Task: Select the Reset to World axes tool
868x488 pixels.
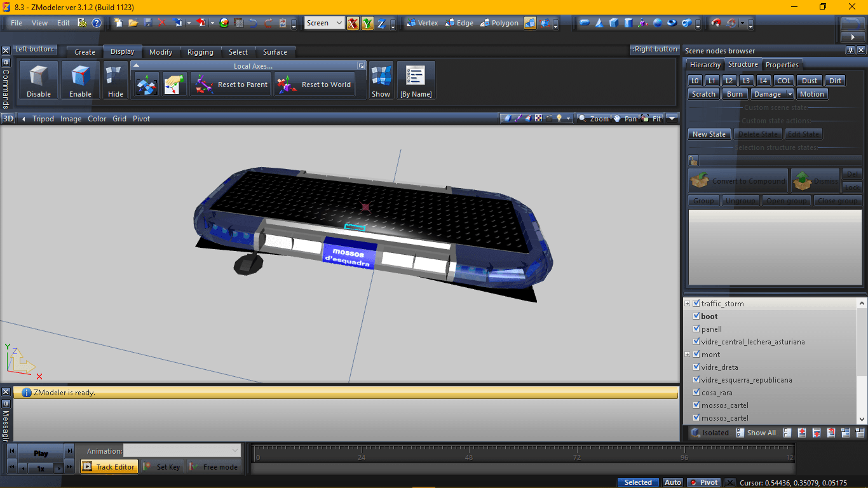Action: pyautogui.click(x=315, y=85)
